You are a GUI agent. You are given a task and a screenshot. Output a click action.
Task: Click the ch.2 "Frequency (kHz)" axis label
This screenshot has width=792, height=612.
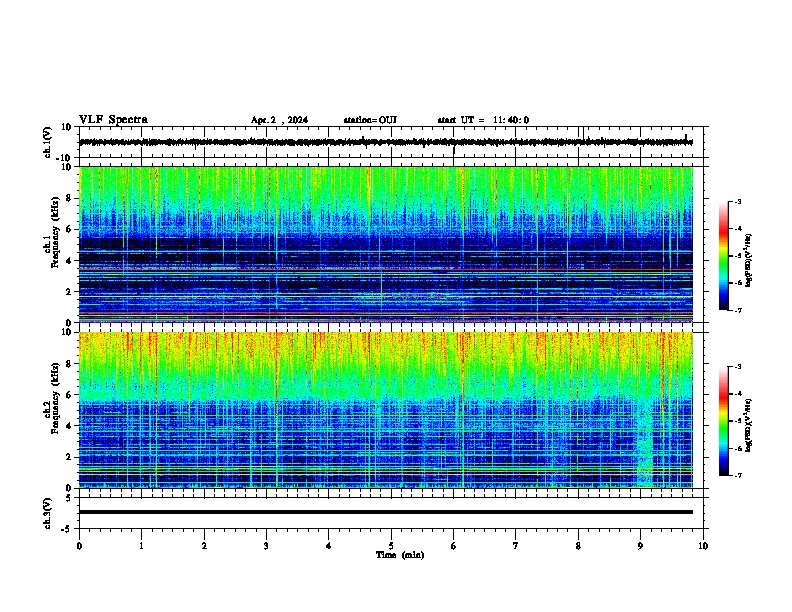click(x=55, y=397)
